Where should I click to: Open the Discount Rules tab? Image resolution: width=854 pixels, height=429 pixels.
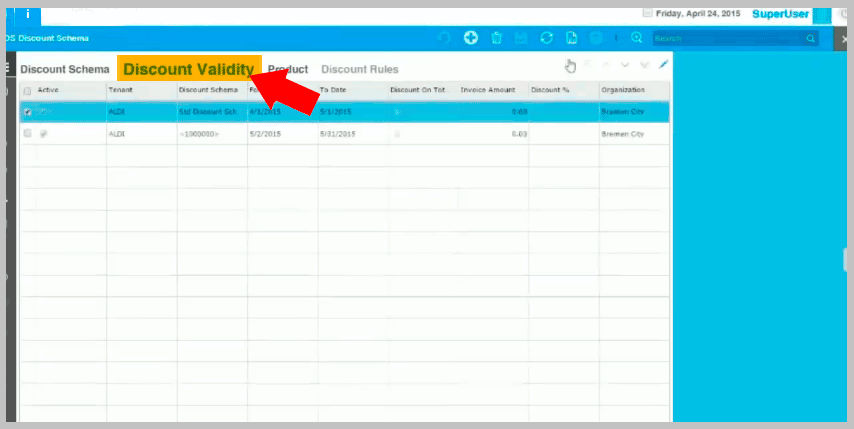360,69
